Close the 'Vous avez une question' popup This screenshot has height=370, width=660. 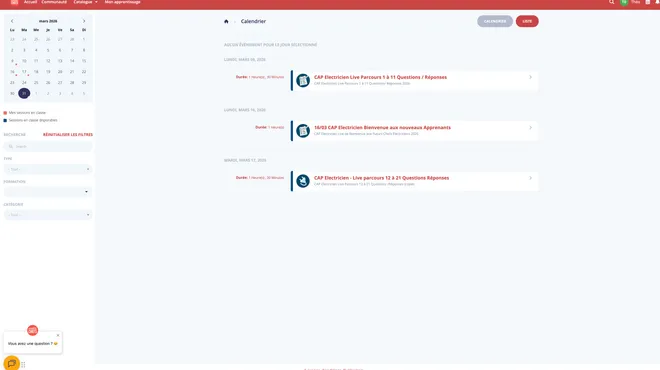tap(58, 335)
